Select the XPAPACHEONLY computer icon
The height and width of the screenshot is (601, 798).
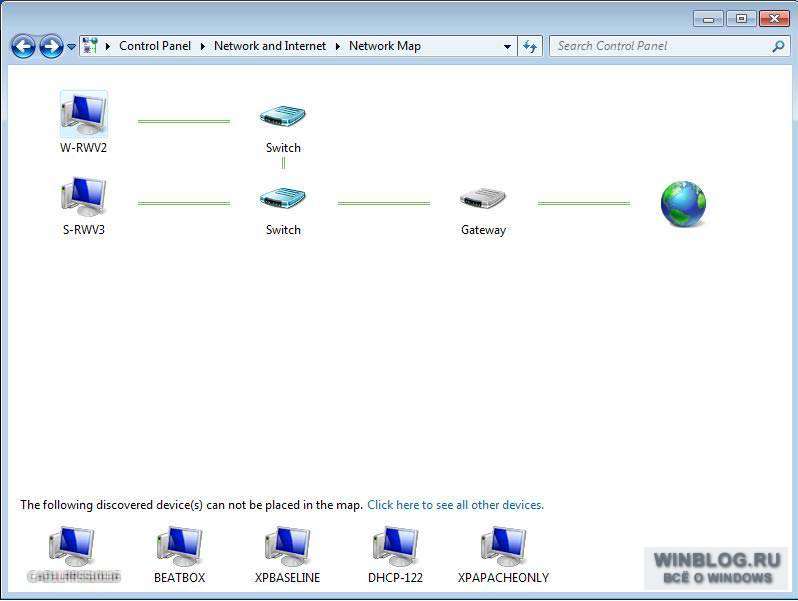(503, 547)
